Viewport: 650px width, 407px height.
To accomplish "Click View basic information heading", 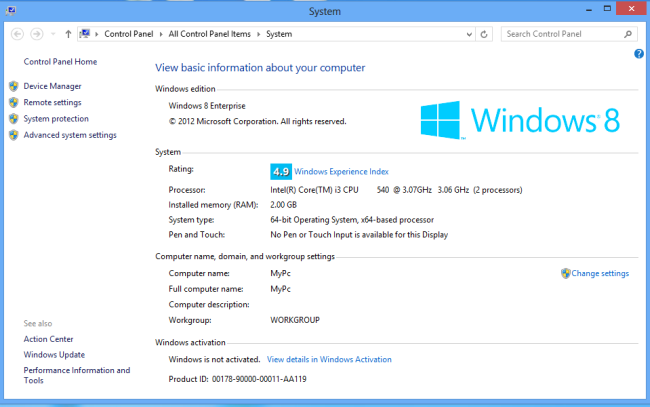I will pos(260,68).
